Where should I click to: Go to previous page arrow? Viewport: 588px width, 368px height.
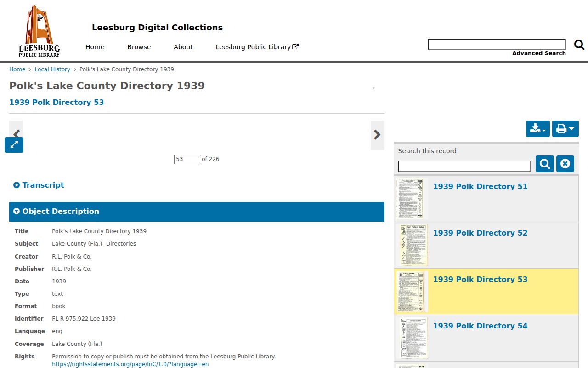click(x=16, y=134)
